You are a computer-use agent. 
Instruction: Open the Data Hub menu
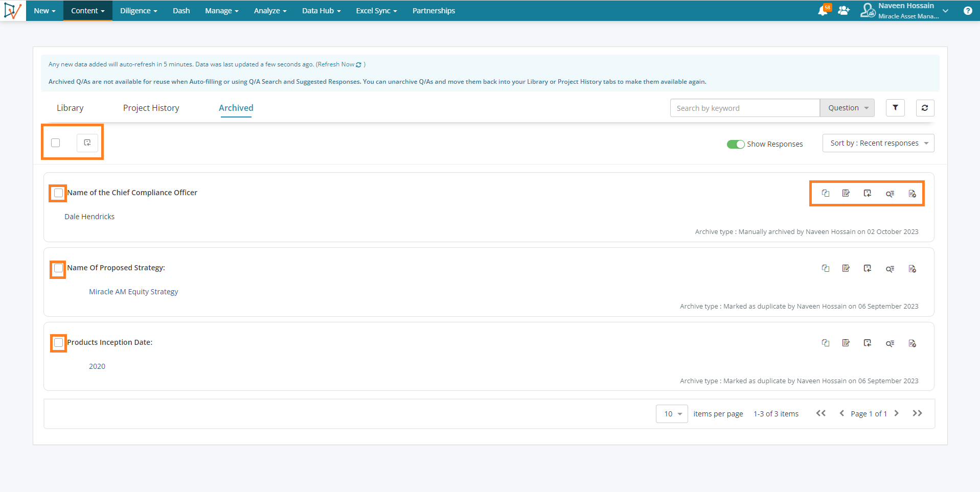(321, 11)
